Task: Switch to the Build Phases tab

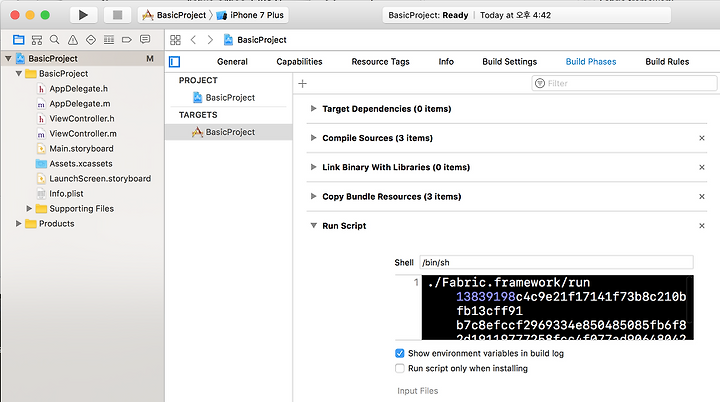Action: click(x=591, y=62)
